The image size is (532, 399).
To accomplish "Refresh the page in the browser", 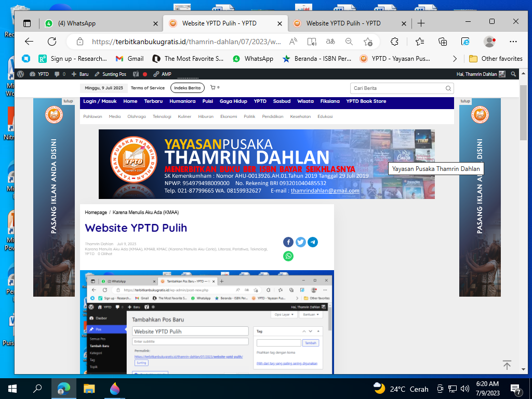I will [52, 42].
